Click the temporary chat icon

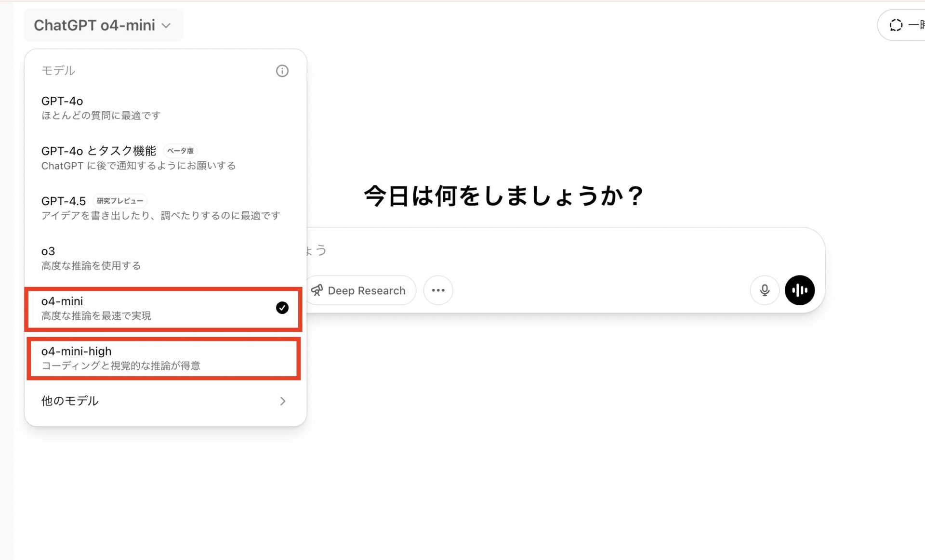896,25
